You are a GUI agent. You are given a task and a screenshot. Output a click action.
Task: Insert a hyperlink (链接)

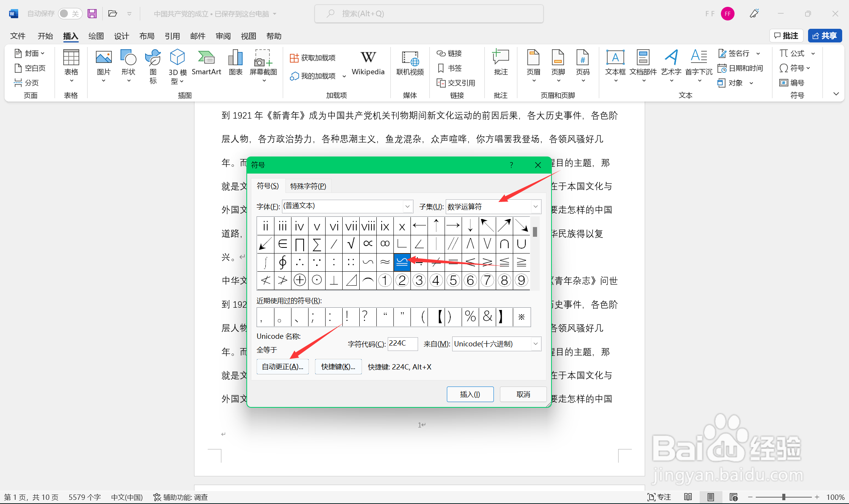[x=449, y=53]
